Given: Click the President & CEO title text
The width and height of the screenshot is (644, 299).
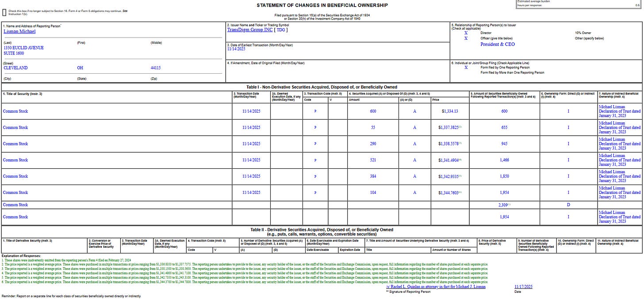Looking at the screenshot, I should pyautogui.click(x=498, y=44).
